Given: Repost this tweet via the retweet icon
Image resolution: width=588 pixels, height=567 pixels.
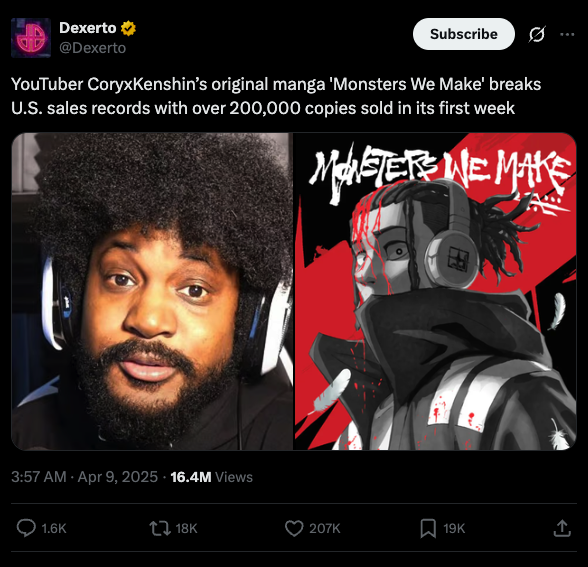Looking at the screenshot, I should point(160,528).
